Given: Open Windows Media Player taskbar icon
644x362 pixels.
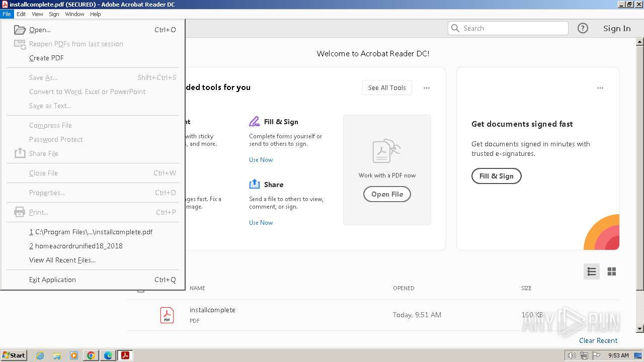Looking at the screenshot, I should click(74, 355).
